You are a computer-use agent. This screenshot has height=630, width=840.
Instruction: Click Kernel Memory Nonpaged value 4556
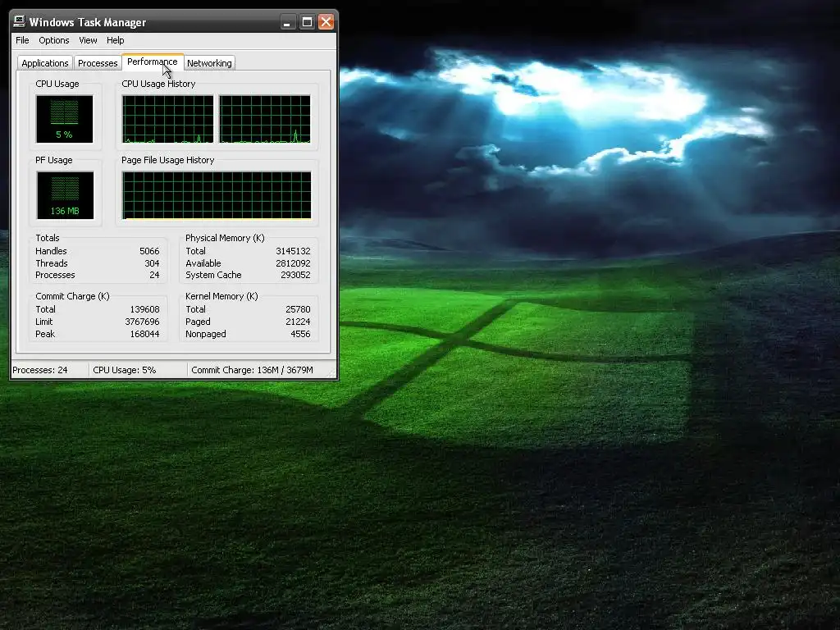(x=300, y=335)
